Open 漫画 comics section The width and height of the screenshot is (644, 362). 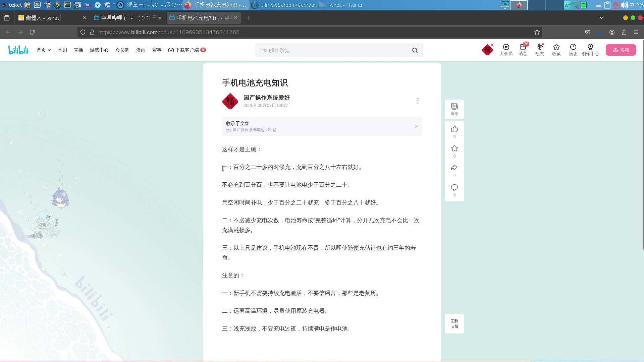click(141, 50)
